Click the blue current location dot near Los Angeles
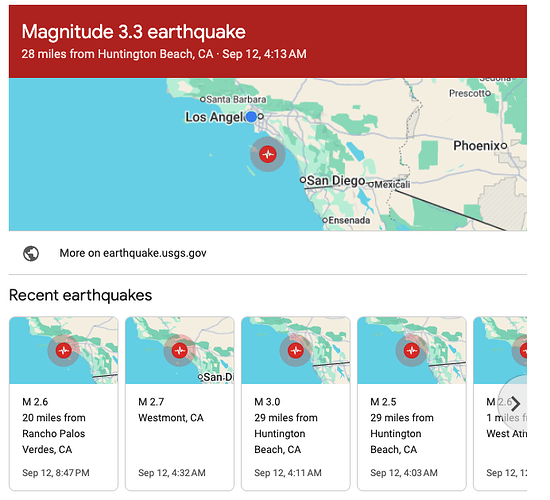550x500 pixels. coord(251,117)
